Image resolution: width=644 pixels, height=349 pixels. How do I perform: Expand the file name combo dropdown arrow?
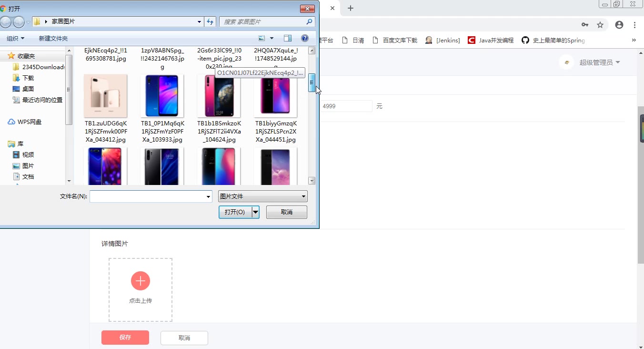[208, 196]
